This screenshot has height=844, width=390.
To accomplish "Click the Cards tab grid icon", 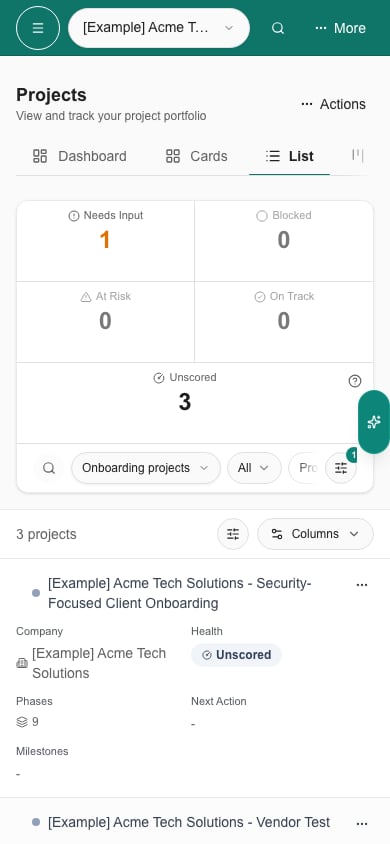I will click(x=173, y=156).
